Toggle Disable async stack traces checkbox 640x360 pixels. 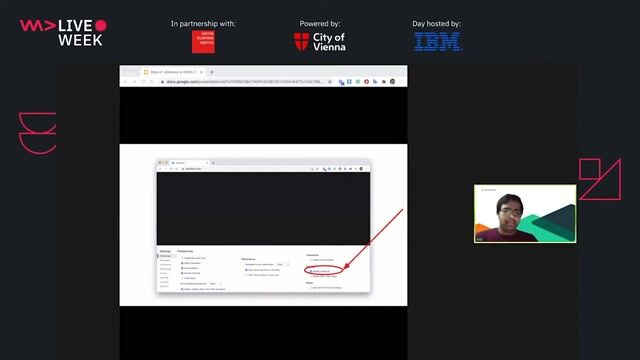coord(311,276)
